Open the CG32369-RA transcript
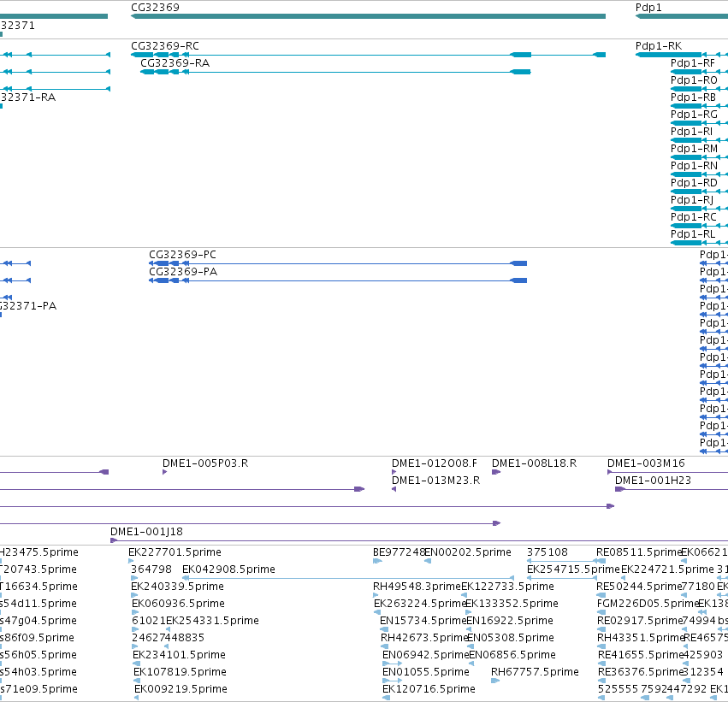728x702 pixels. click(175, 63)
